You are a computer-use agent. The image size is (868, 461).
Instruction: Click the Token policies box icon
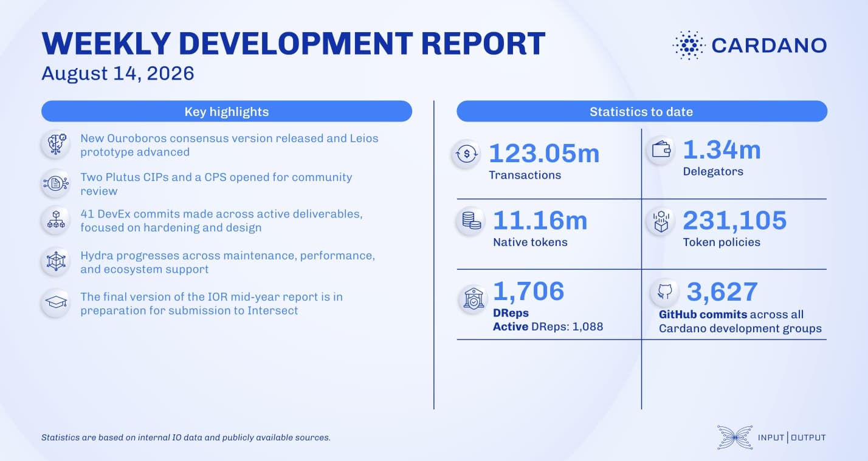(661, 222)
